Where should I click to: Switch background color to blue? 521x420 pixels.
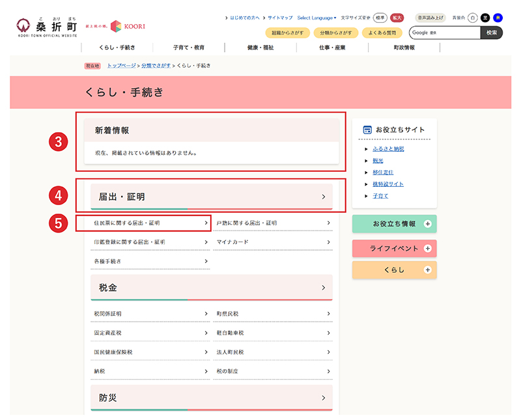pyautogui.click(x=498, y=17)
